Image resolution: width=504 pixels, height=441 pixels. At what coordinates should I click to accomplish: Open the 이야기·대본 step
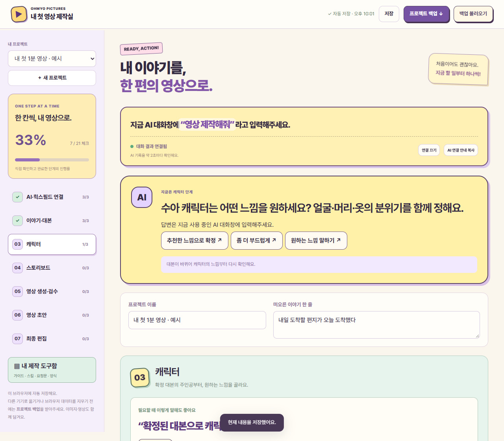pos(52,220)
